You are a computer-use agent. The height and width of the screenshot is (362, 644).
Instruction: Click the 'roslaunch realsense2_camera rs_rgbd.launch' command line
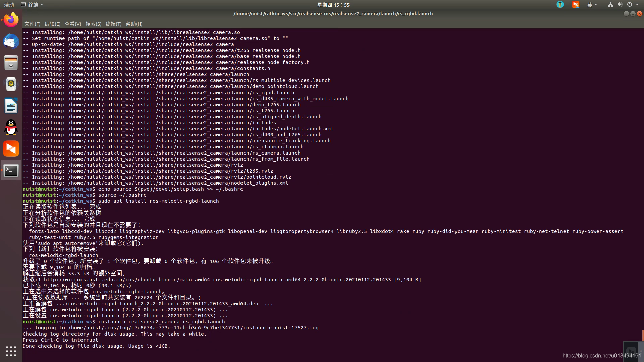161,322
